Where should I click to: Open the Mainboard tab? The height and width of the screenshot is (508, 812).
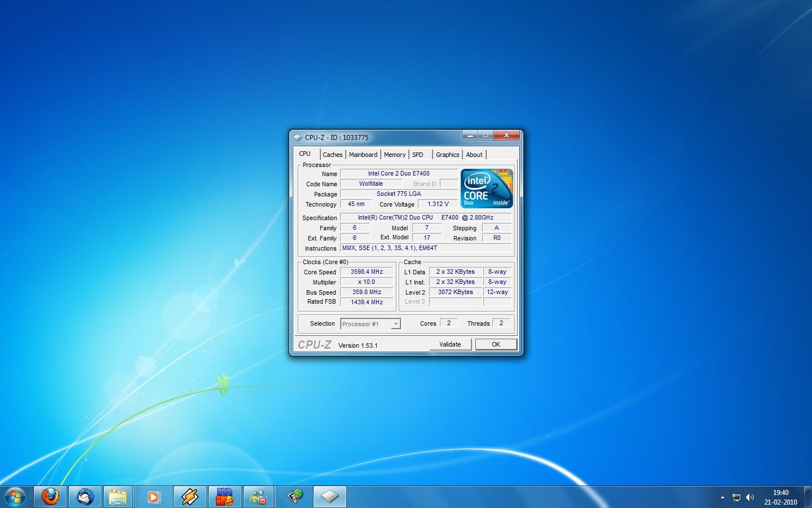tap(363, 155)
